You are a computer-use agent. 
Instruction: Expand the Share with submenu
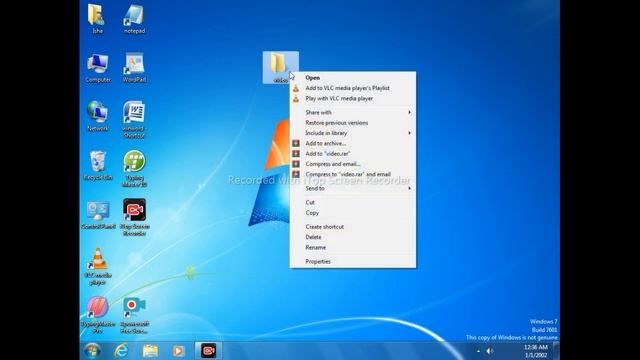(353, 112)
